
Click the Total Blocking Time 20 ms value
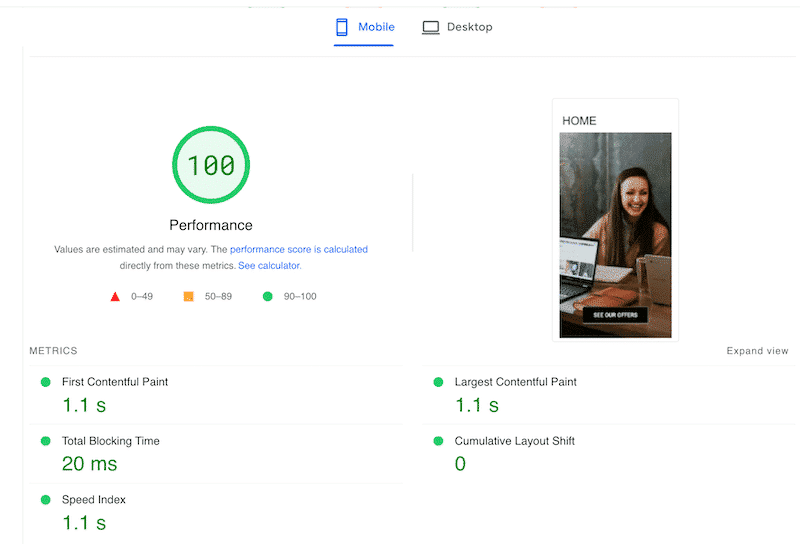click(90, 464)
